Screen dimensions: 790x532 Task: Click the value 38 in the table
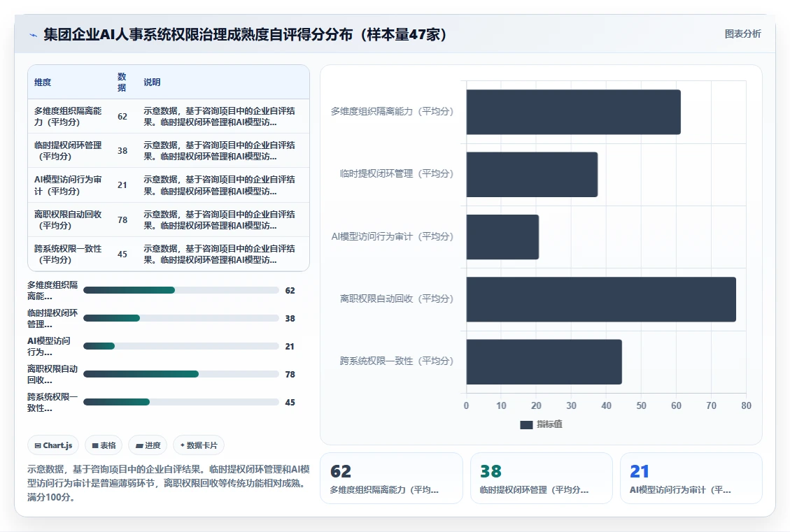point(122,150)
